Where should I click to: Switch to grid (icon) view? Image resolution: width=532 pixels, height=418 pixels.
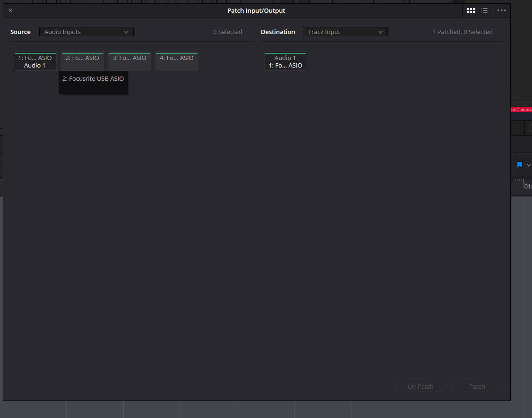pos(471,10)
